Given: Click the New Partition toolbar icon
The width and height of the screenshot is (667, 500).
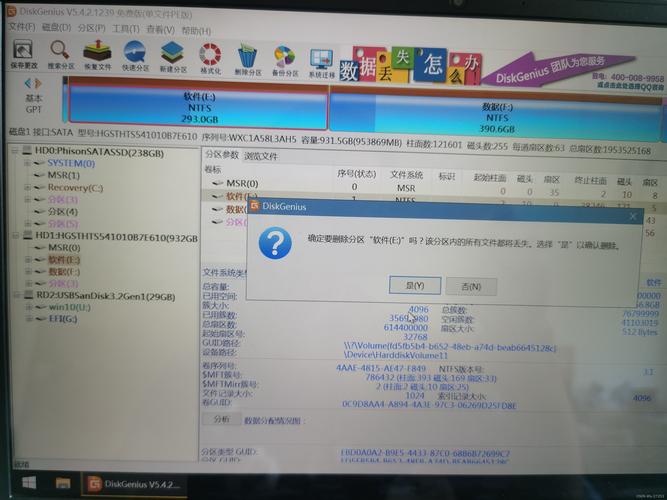Looking at the screenshot, I should pos(173,57).
